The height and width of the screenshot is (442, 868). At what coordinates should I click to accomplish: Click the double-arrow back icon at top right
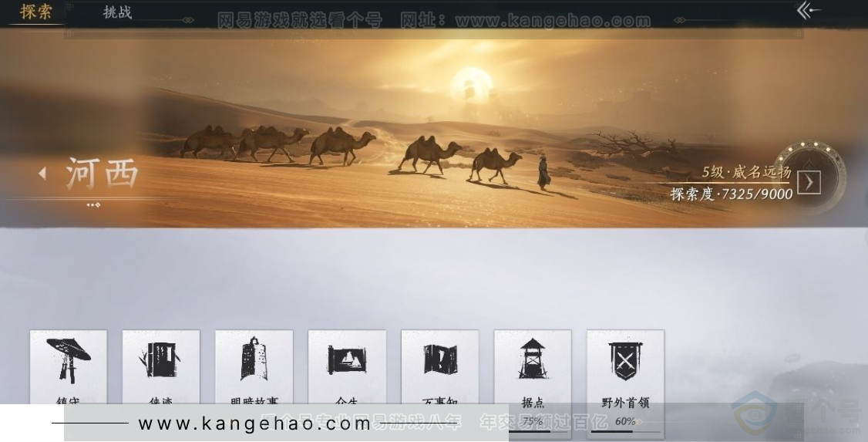[x=808, y=10]
